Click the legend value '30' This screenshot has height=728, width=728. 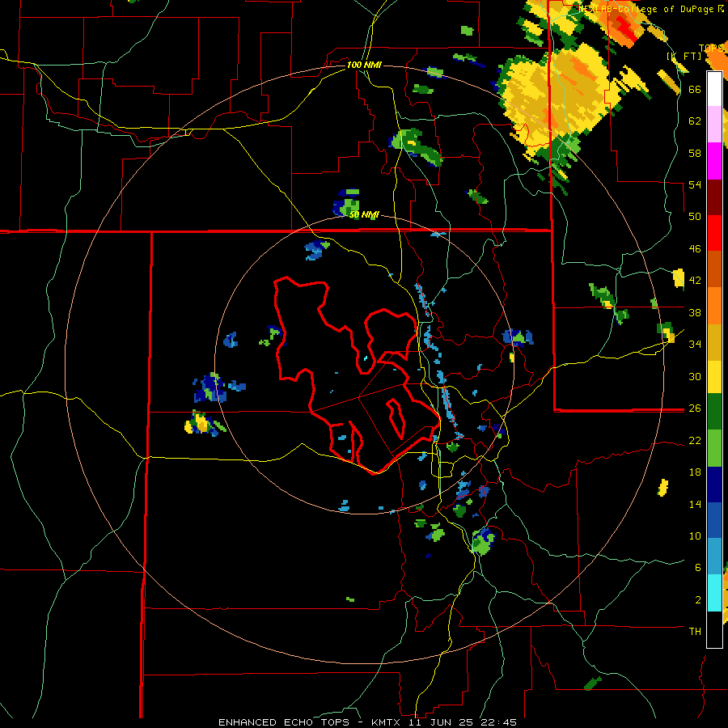point(695,376)
